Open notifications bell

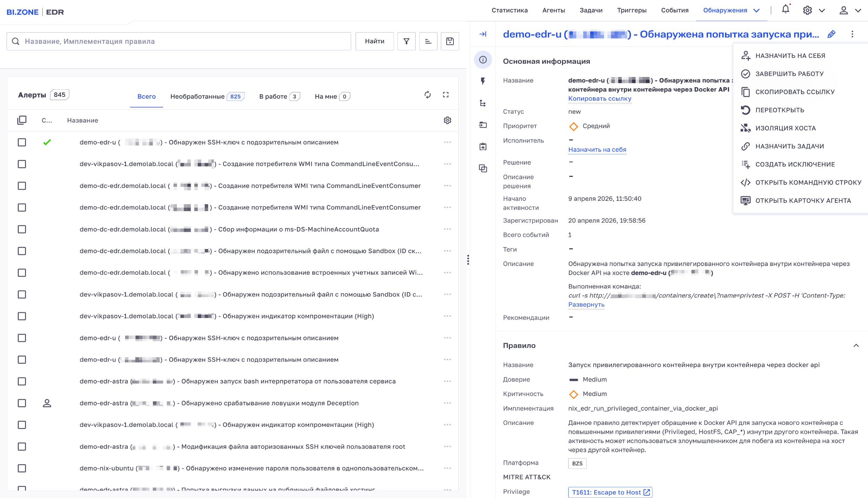pos(786,10)
